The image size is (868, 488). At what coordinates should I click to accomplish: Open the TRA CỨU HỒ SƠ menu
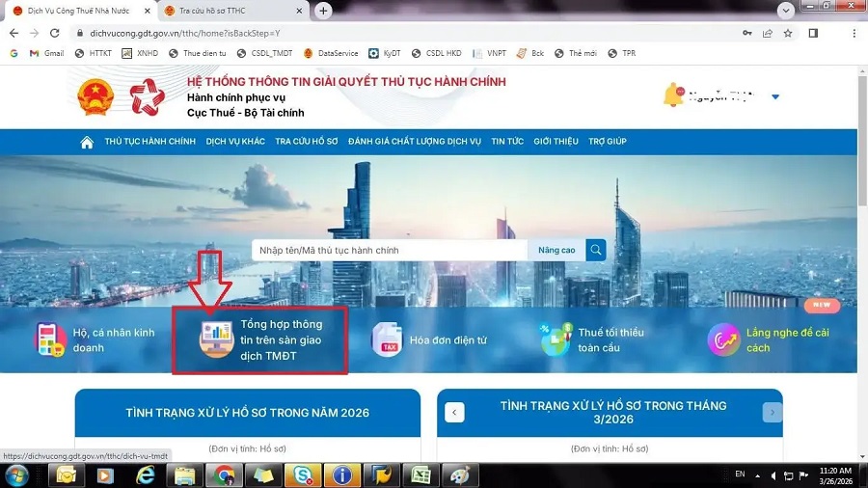tap(306, 142)
